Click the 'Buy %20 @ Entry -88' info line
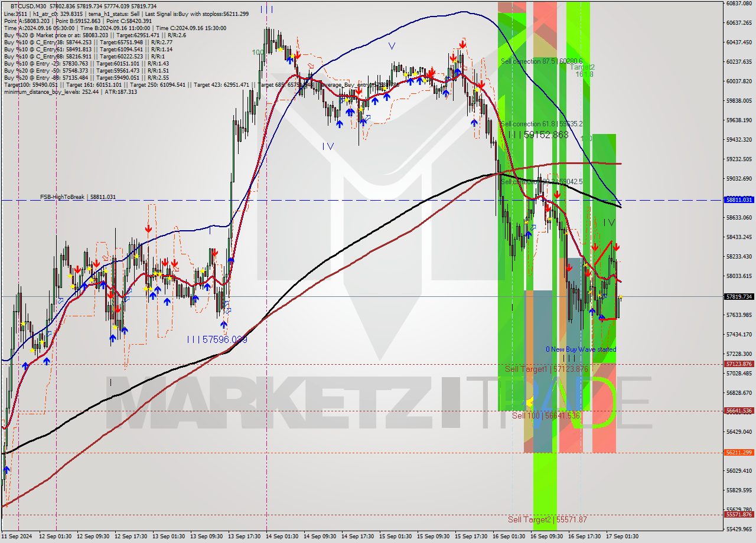This screenshot has height=543, width=756. 86,77
